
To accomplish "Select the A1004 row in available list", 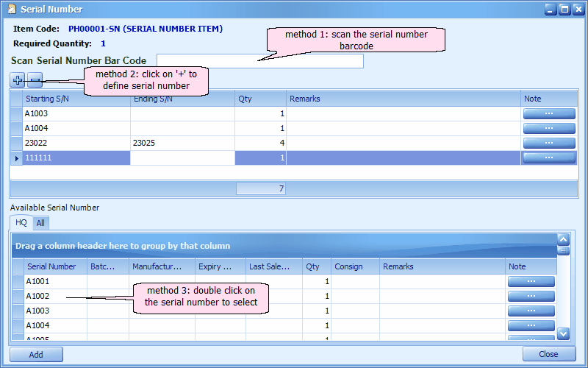I will (55, 325).
